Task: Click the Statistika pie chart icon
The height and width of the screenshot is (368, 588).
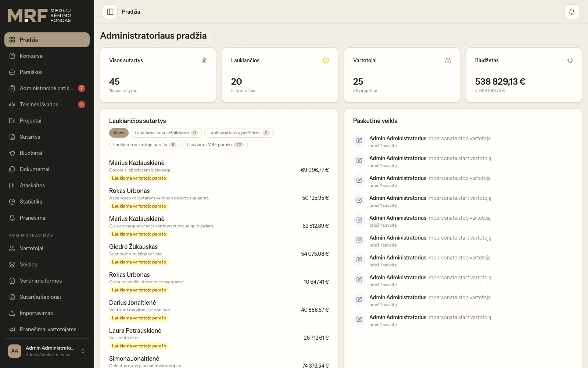Action: pyautogui.click(x=12, y=202)
